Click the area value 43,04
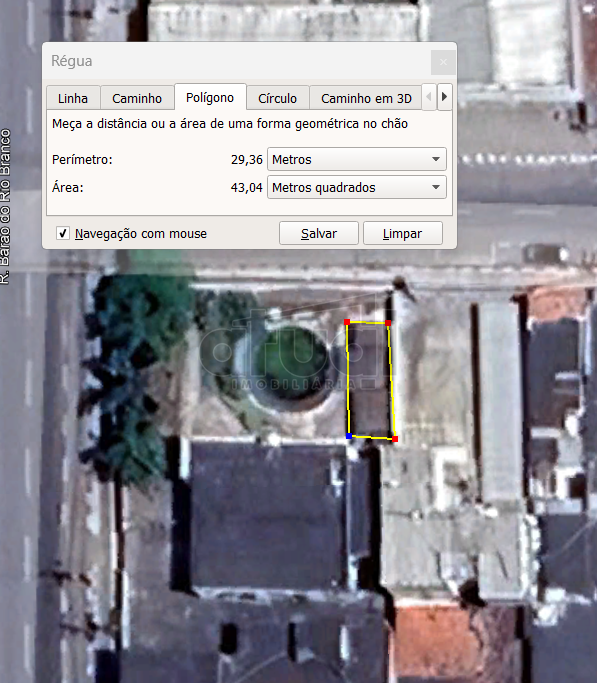Screen dimensions: 597x683 point(246,188)
